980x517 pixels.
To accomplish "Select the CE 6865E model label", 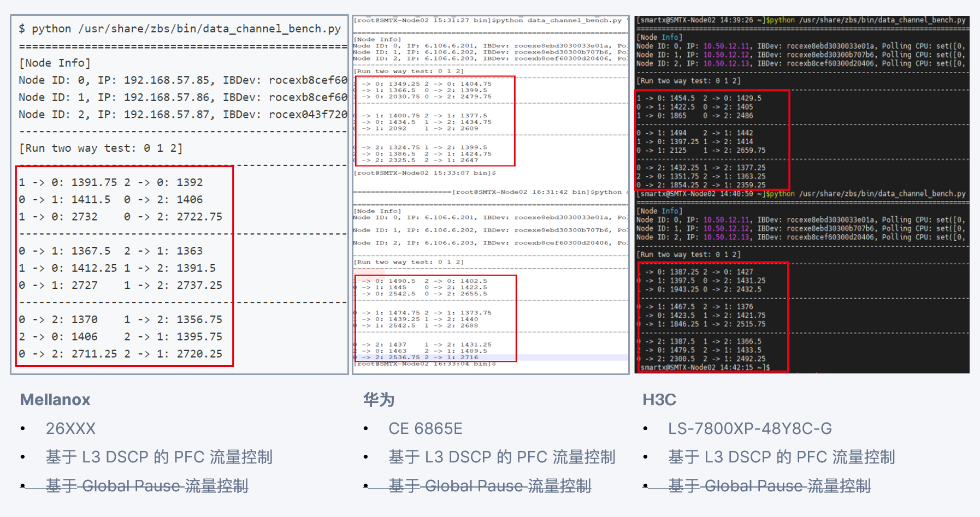I will point(425,429).
